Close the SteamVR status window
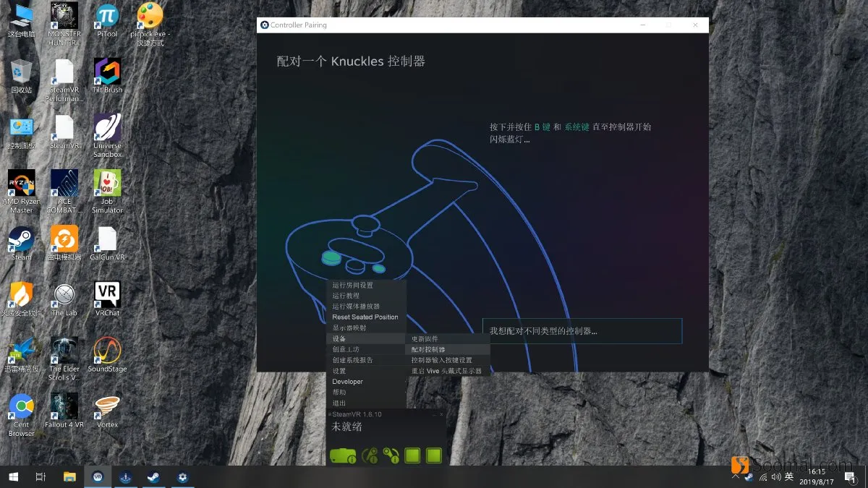Viewport: 868px width, 488px height. click(x=441, y=414)
